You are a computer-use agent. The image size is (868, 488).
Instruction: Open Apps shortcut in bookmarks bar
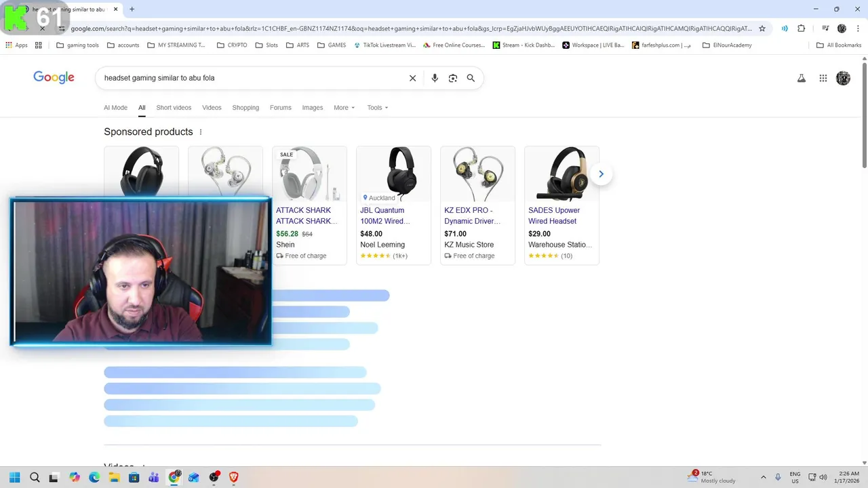[16, 45]
